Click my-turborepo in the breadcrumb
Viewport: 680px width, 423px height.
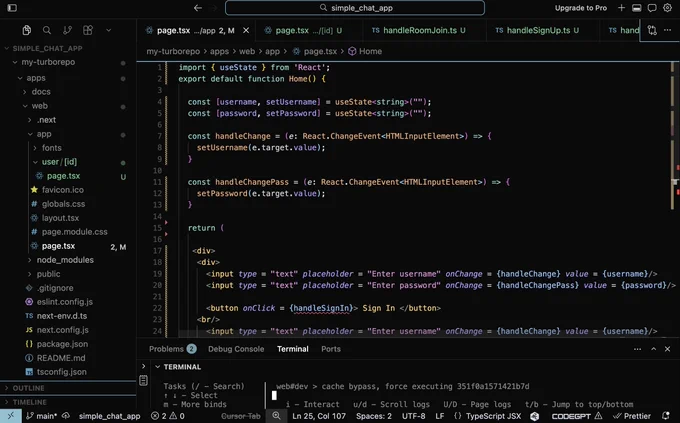tap(173, 51)
